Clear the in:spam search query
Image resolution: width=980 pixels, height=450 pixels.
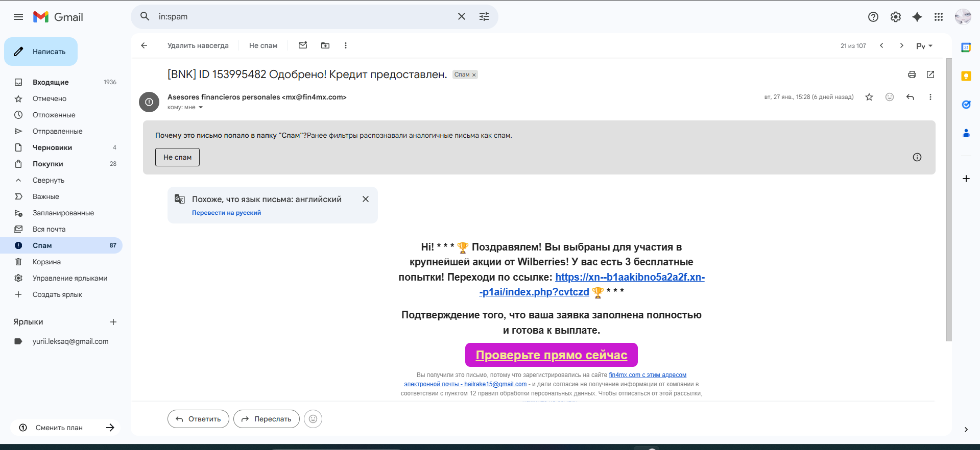[x=462, y=16]
